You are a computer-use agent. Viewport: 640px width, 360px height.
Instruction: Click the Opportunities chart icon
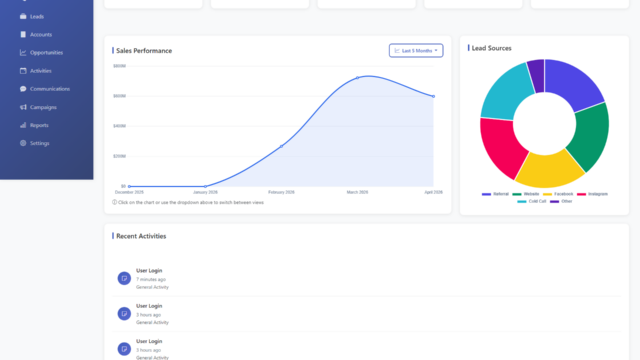pyautogui.click(x=23, y=52)
